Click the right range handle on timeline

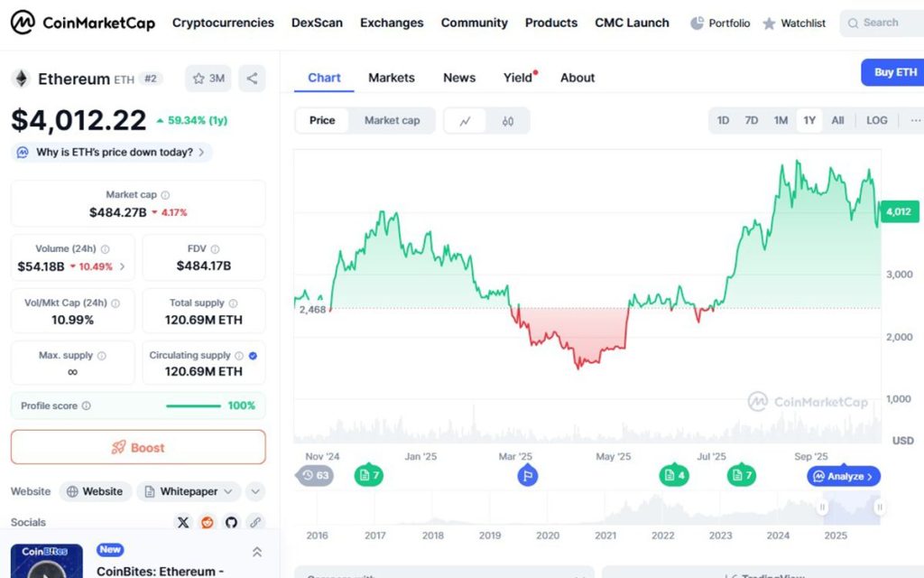pos(879,508)
